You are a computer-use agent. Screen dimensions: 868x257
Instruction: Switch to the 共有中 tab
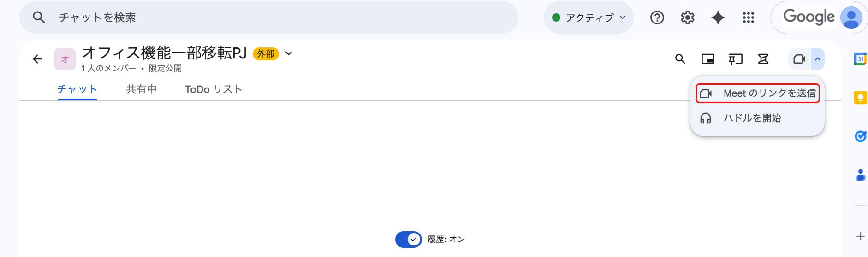(141, 89)
